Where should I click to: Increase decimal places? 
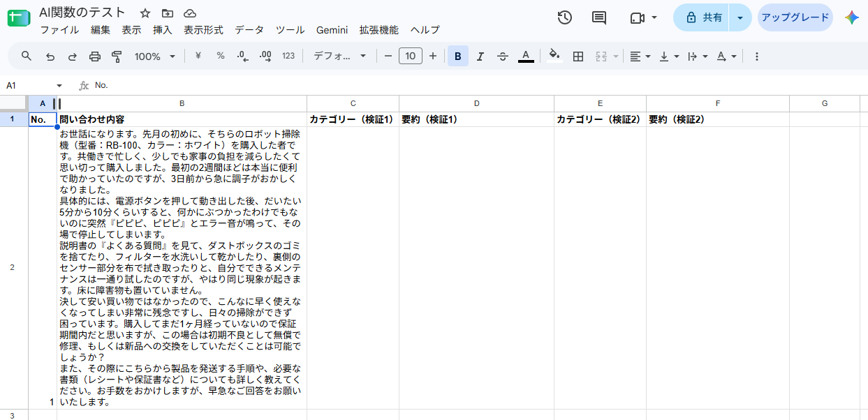265,56
